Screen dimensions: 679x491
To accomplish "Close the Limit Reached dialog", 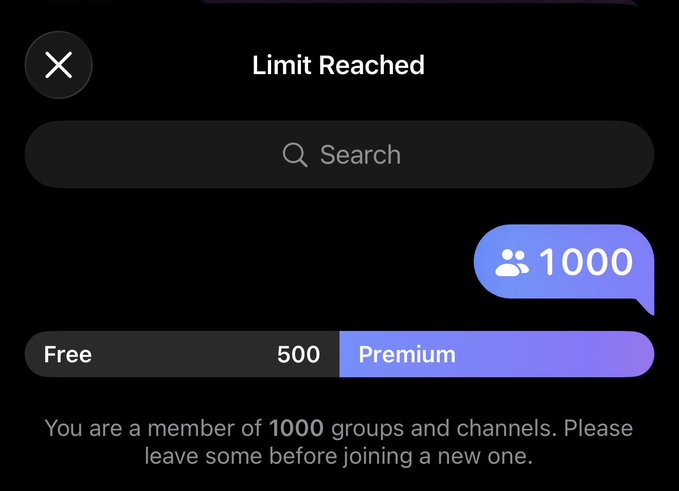I will pyautogui.click(x=58, y=65).
